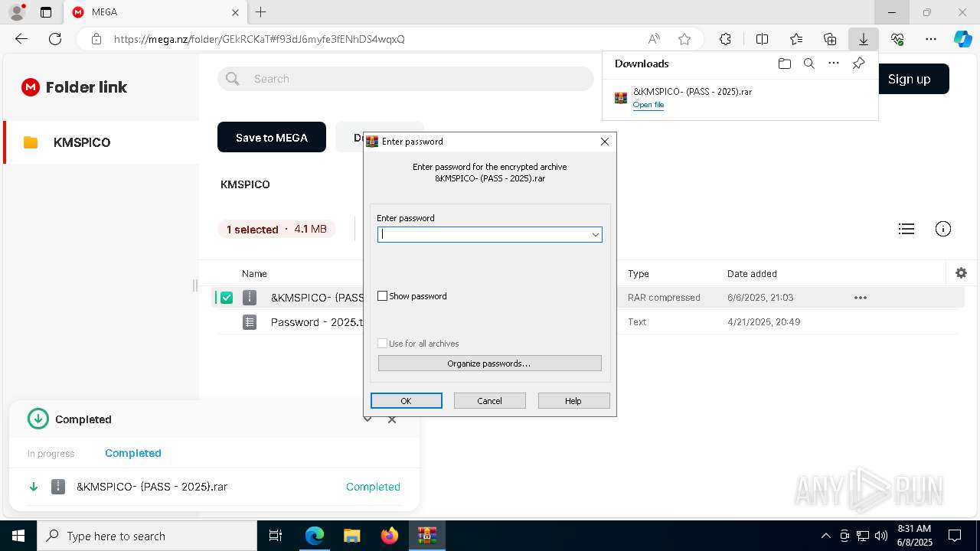Open Edge Settings and more menu
This screenshot has width=980, height=551.
931,39
